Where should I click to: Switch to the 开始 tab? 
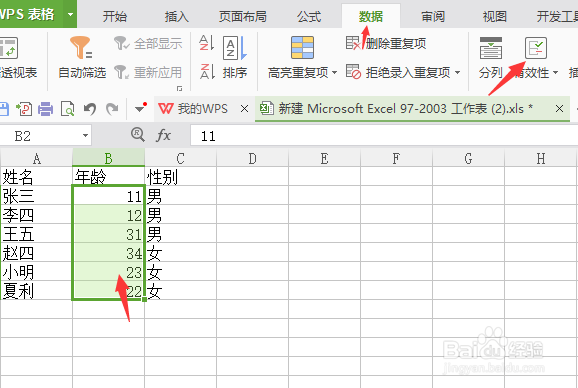pos(115,17)
